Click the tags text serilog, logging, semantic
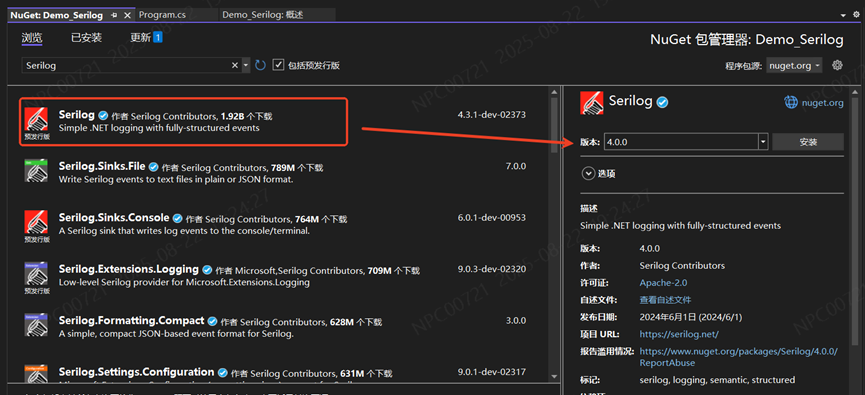 point(717,380)
